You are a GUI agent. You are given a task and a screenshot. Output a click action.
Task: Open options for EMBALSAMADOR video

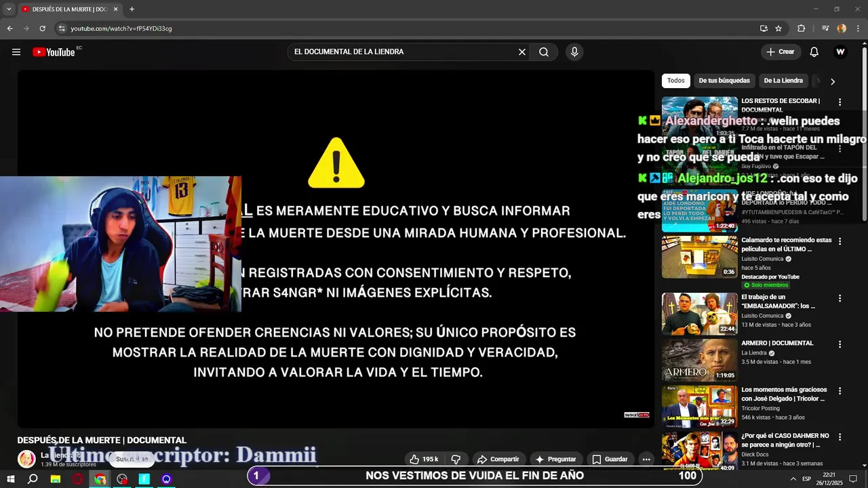840,298
